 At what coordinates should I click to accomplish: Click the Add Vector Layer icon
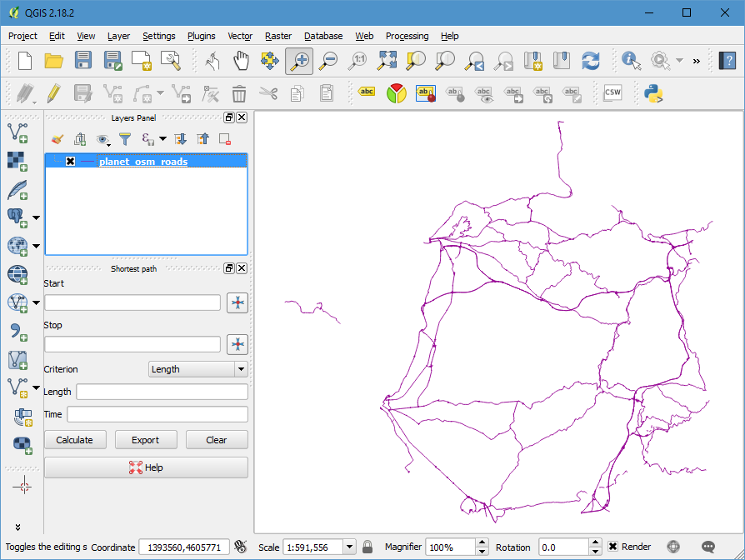coord(17,133)
